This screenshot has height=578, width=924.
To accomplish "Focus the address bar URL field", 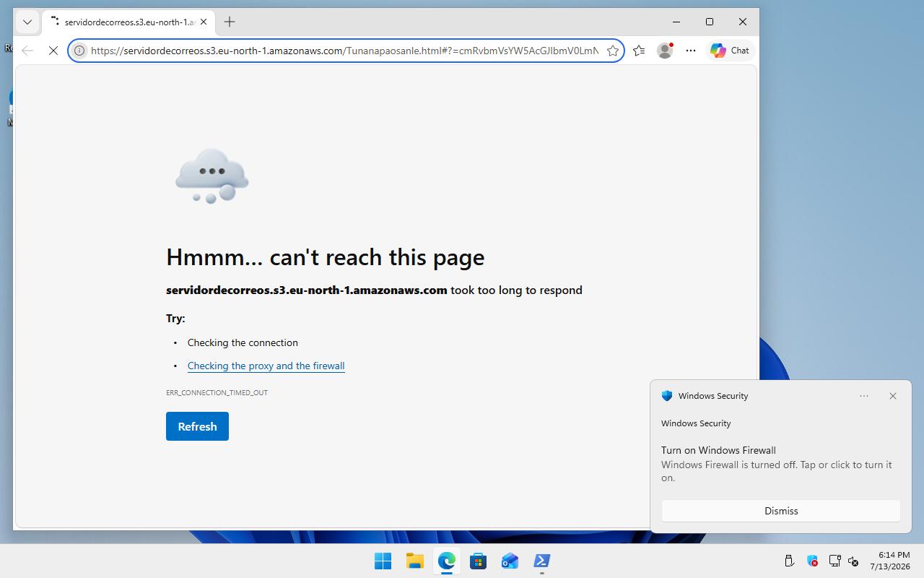I will tap(344, 51).
